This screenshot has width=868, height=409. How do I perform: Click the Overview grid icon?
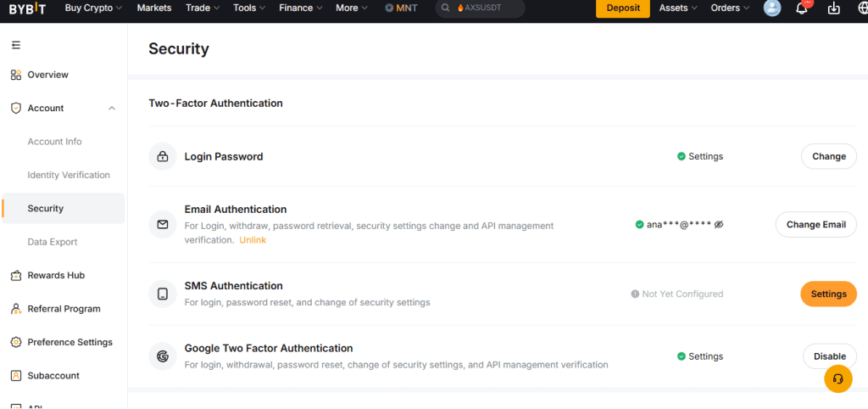16,75
